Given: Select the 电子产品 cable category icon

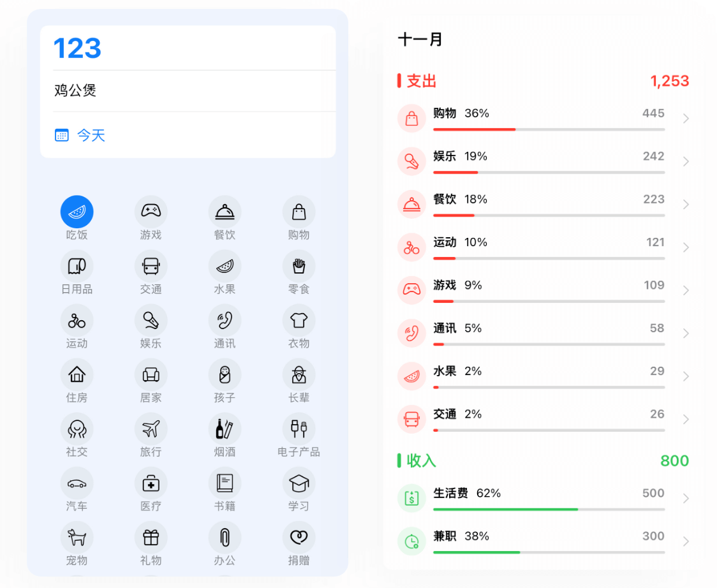Looking at the screenshot, I should point(299,429).
